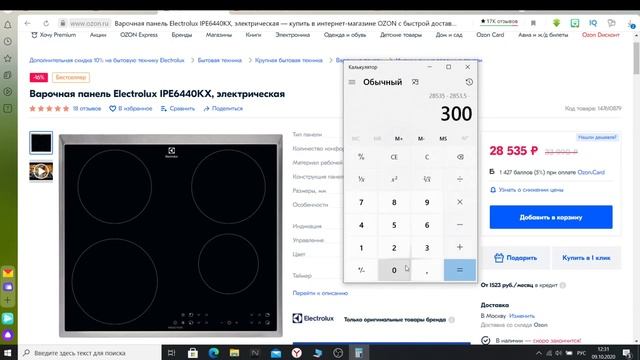The height and width of the screenshot is (360, 640).
Task: Open Электроника category menu item
Action: [293, 35]
